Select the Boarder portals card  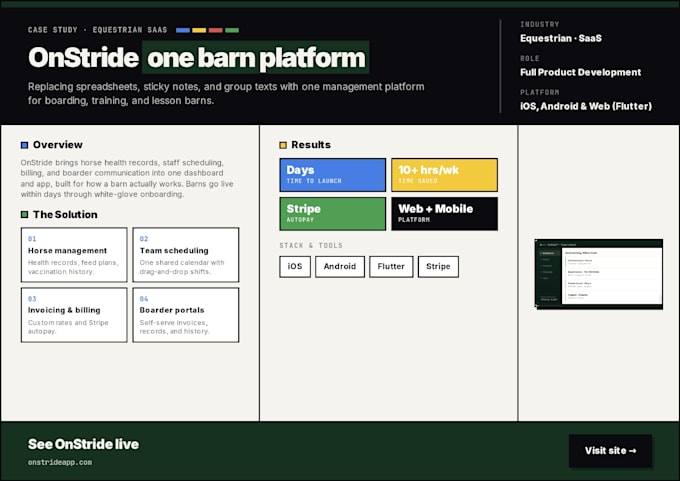[x=186, y=315]
